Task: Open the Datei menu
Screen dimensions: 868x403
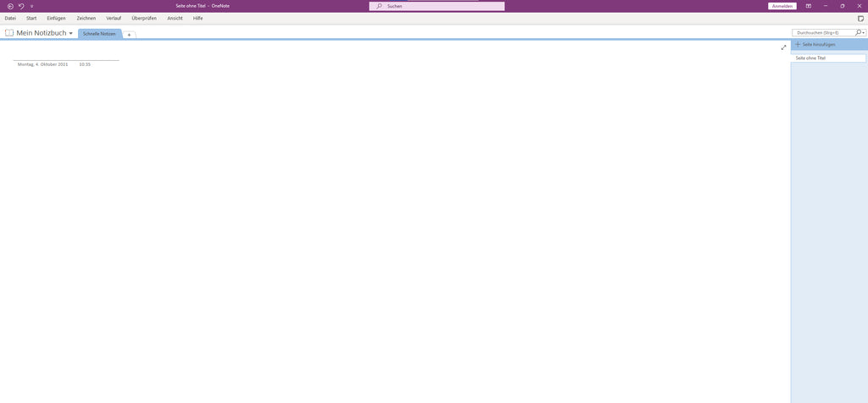Action: (10, 18)
